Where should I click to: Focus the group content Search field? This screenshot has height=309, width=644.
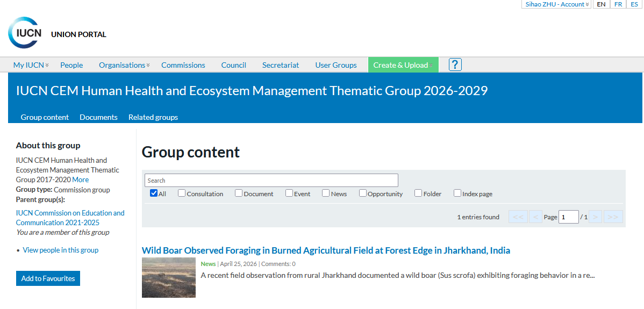(271, 181)
